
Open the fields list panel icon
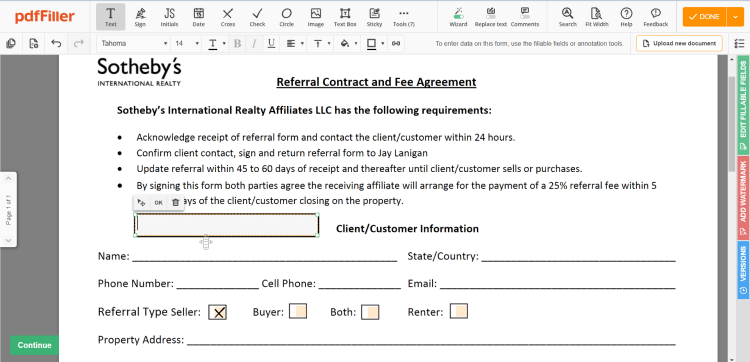pos(738,44)
